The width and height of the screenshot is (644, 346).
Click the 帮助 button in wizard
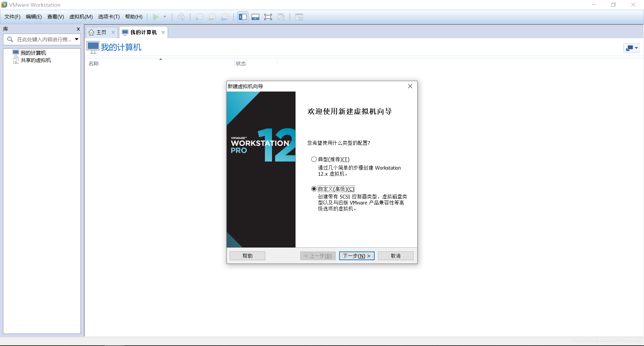(x=248, y=256)
